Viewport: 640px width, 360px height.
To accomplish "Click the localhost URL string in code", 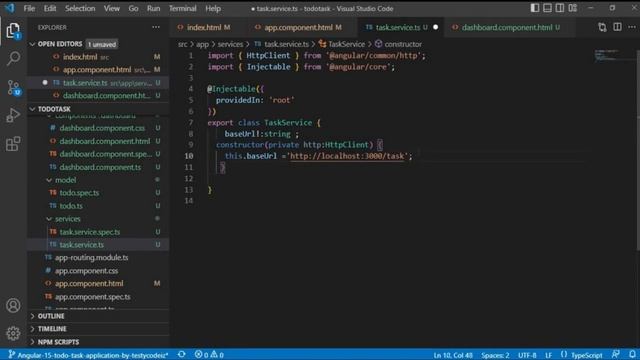I will click(x=348, y=156).
